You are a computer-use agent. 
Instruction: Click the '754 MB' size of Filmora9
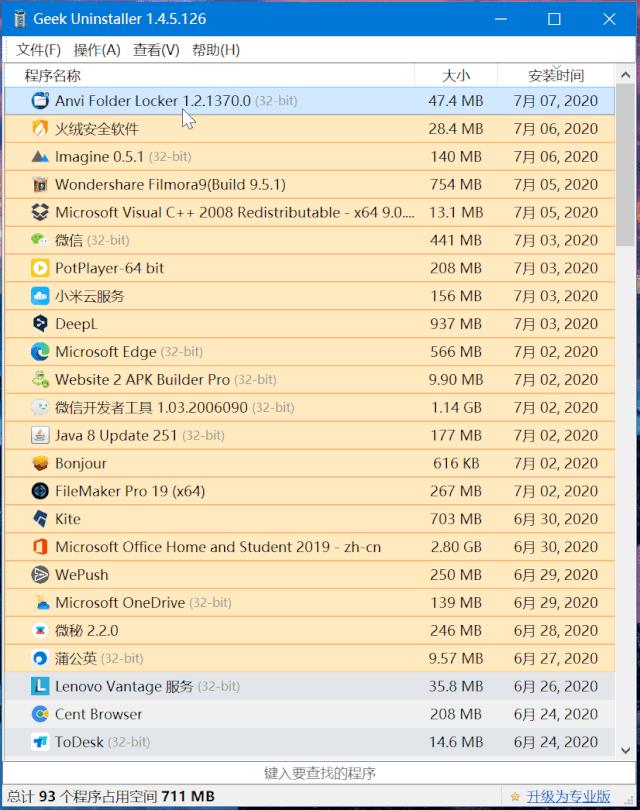pos(456,184)
